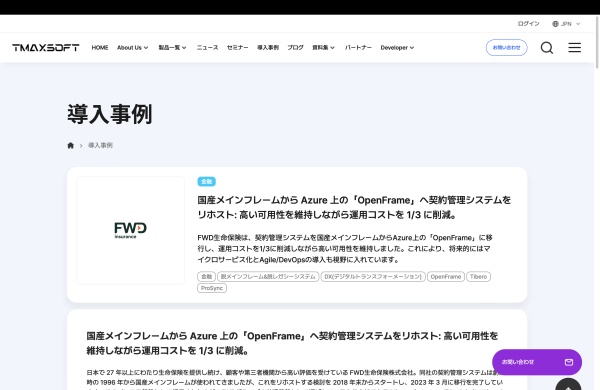Image resolution: width=600 pixels, height=390 pixels.
Task: Click the purple floating お問い合わせ button
Action: point(537,362)
